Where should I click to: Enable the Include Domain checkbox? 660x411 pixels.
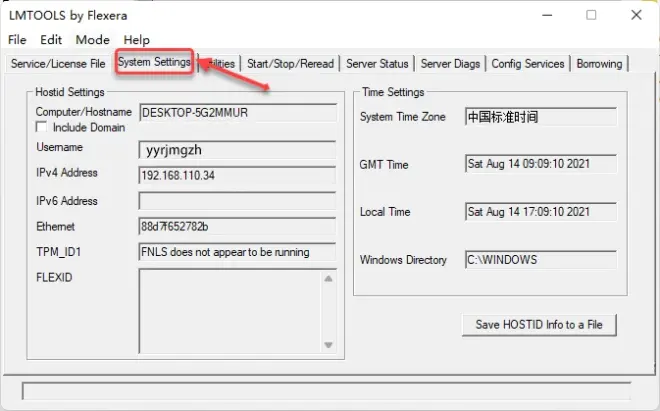point(41,127)
